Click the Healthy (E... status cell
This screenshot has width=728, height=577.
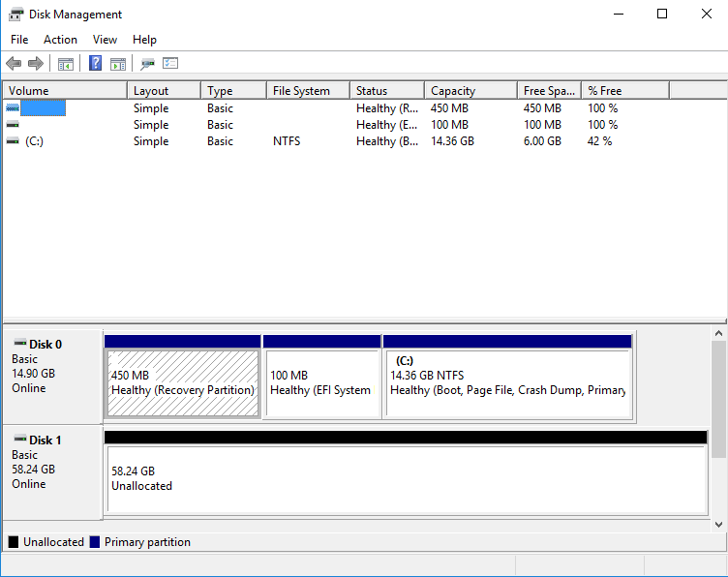pyautogui.click(x=387, y=125)
